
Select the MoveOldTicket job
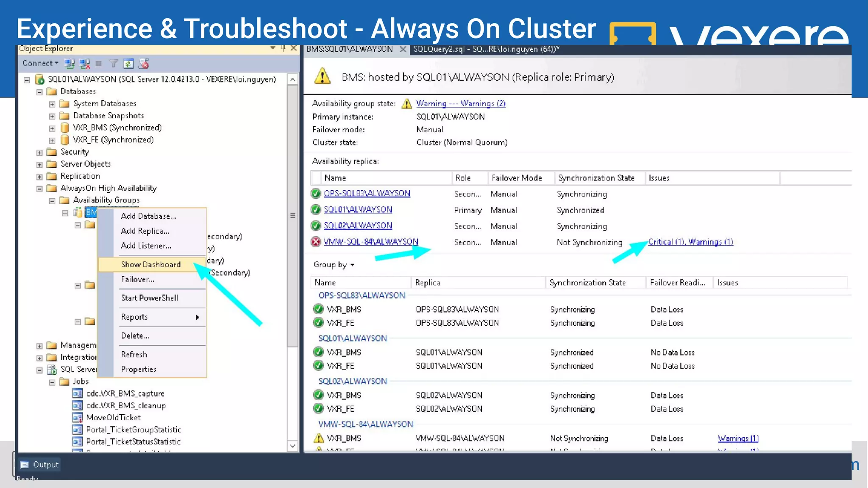tap(113, 418)
